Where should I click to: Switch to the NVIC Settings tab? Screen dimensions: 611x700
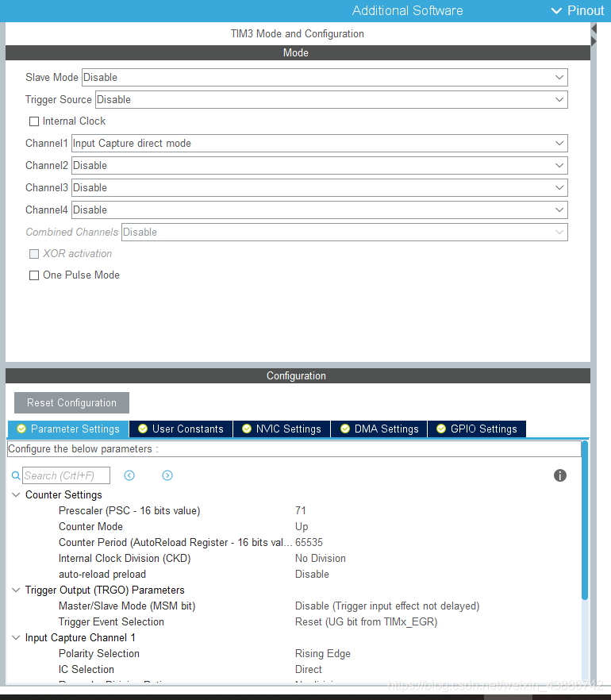(282, 429)
